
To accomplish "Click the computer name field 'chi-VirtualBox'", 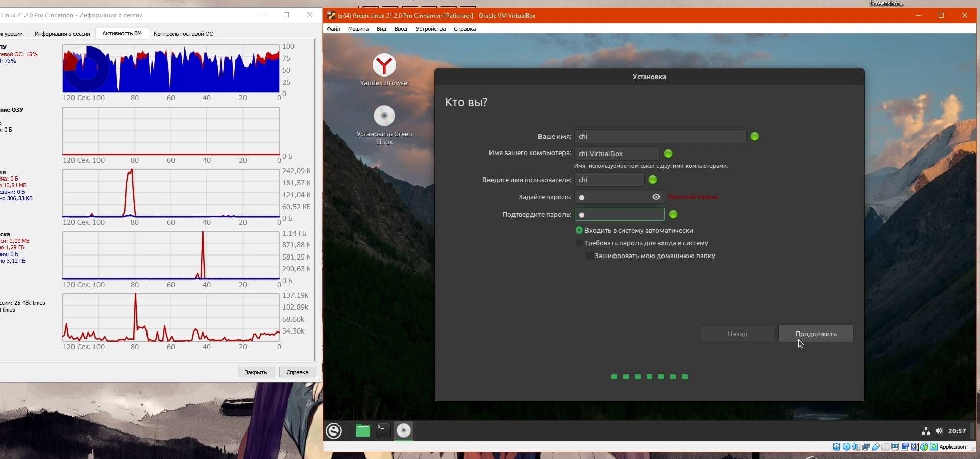I will click(617, 154).
